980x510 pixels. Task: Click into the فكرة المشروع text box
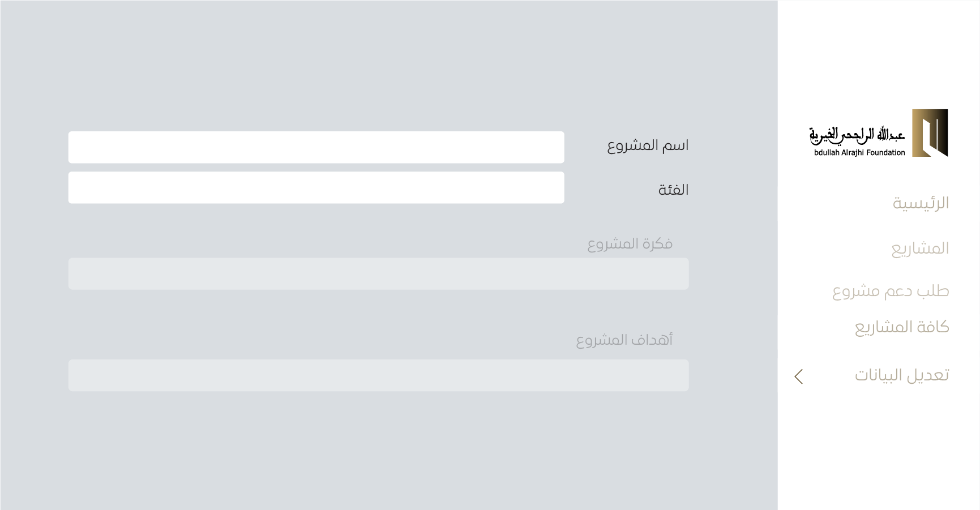click(x=379, y=274)
